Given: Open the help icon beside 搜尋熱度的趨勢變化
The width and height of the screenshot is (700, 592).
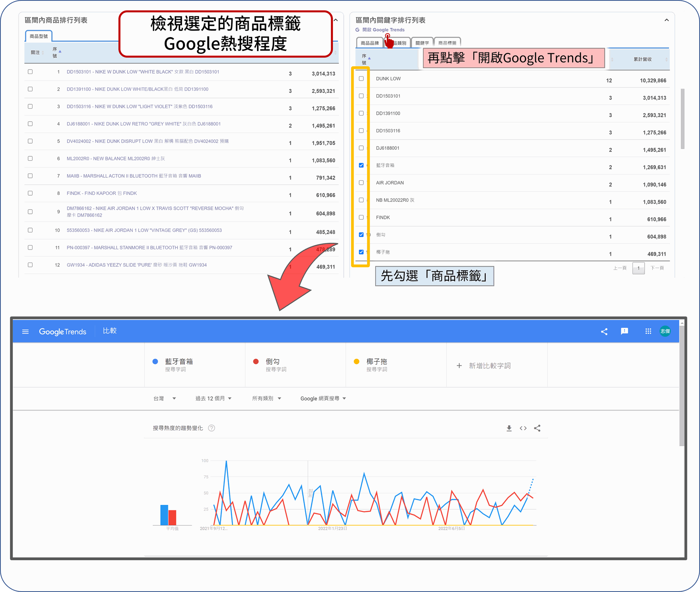Looking at the screenshot, I should pos(211,428).
